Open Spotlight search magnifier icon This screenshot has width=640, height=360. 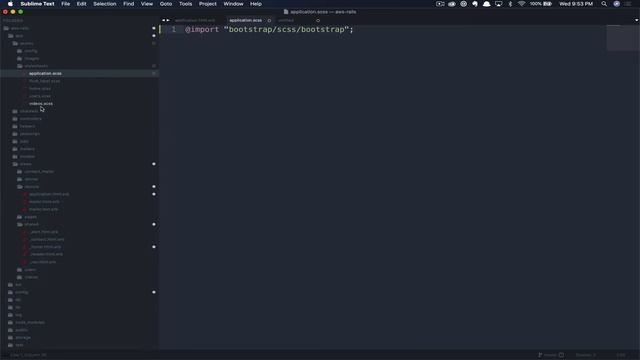point(604,4)
